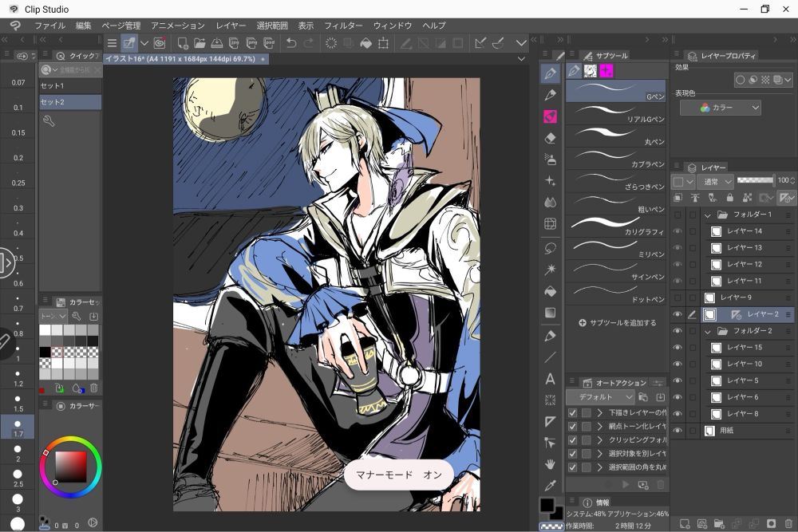Click the Scale/Rotate transform icon in command bar
Viewport: 798px width, 532px height.
(383, 43)
